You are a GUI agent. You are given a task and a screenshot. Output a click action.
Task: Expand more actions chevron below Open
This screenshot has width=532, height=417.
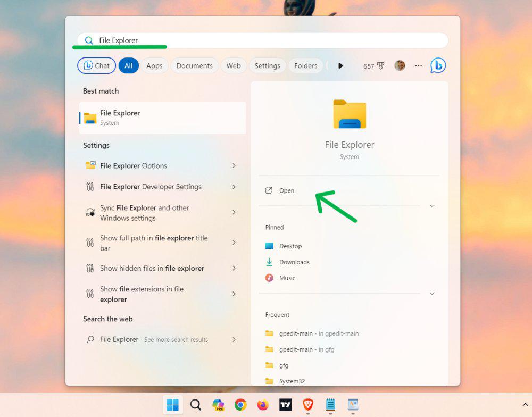point(432,206)
